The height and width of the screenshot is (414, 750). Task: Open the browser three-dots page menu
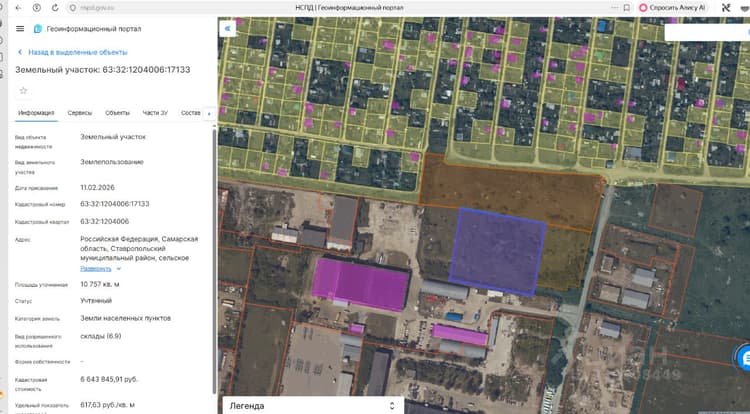point(615,8)
